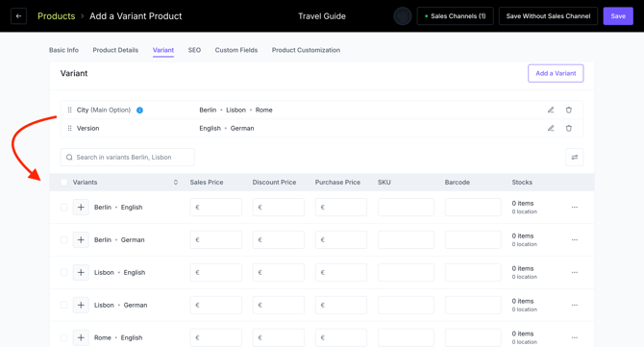Expand the Lisbon German variant row
The height and width of the screenshot is (347, 644).
tap(81, 305)
